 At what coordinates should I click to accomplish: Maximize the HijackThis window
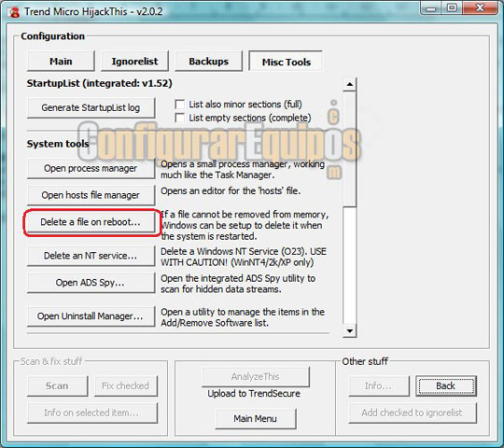tap(452, 8)
